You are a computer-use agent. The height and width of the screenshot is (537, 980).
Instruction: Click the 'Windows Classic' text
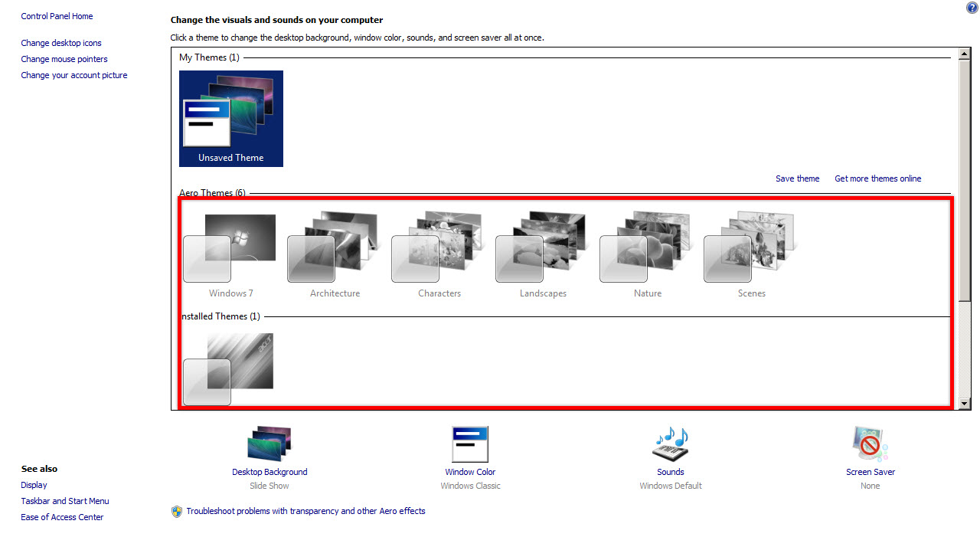[x=470, y=486]
